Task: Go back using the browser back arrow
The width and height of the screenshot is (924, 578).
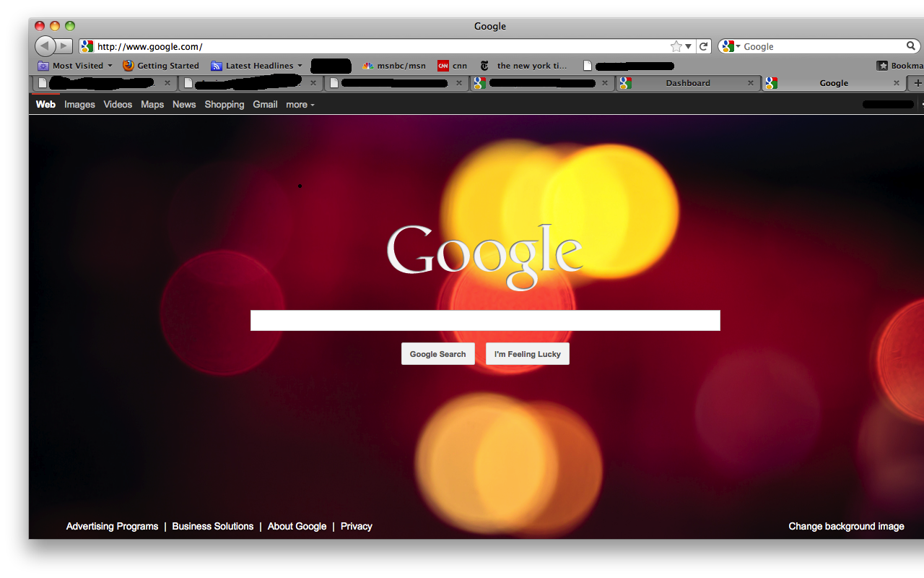Action: pyautogui.click(x=45, y=46)
